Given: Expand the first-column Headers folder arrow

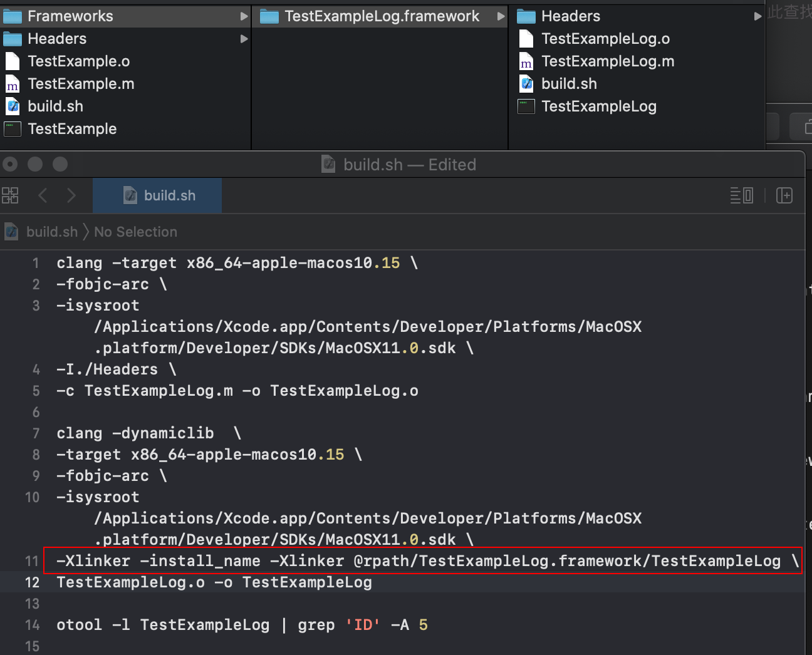Looking at the screenshot, I should [244, 39].
